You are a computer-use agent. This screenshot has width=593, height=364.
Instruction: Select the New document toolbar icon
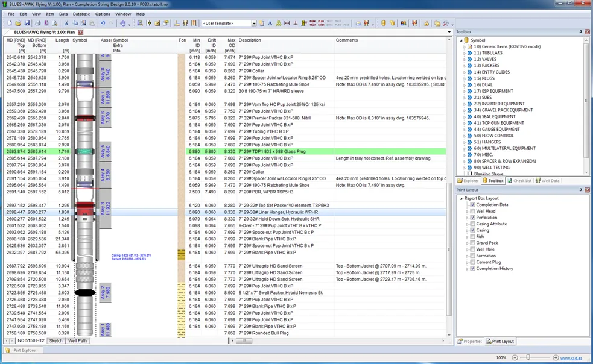point(8,22)
